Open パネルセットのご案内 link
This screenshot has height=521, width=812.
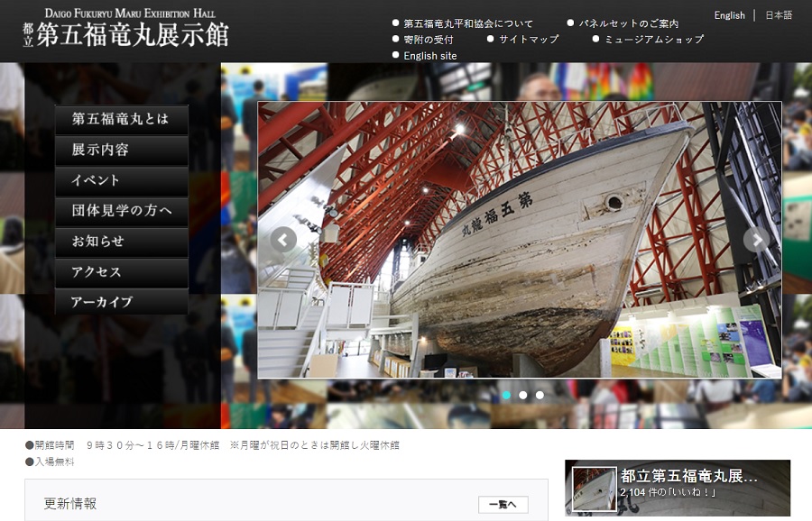click(629, 23)
